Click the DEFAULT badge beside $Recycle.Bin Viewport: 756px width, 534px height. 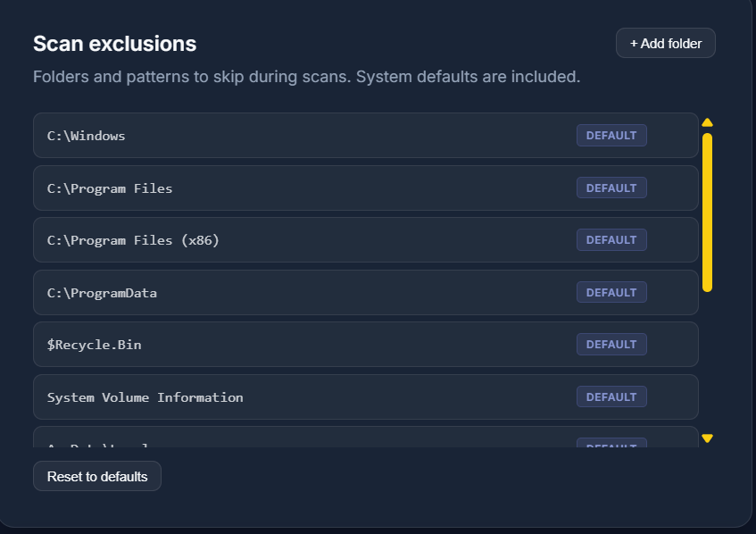611,344
